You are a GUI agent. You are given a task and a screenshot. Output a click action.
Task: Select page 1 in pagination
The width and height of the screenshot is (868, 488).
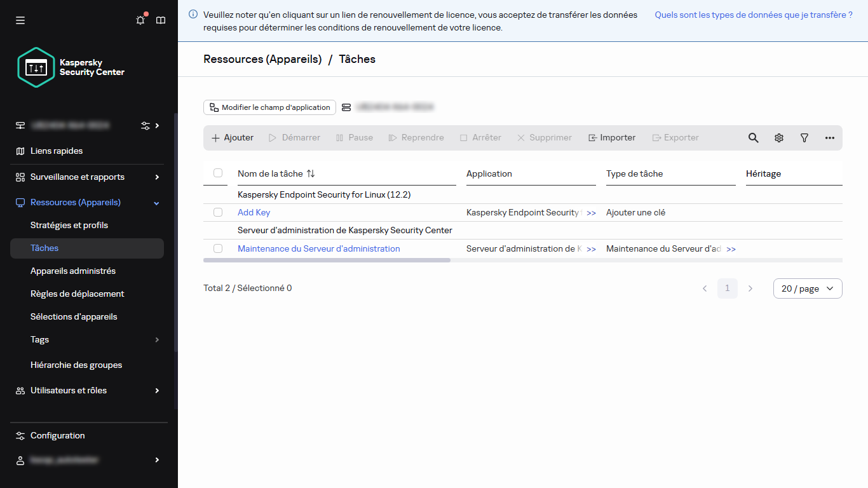click(728, 288)
